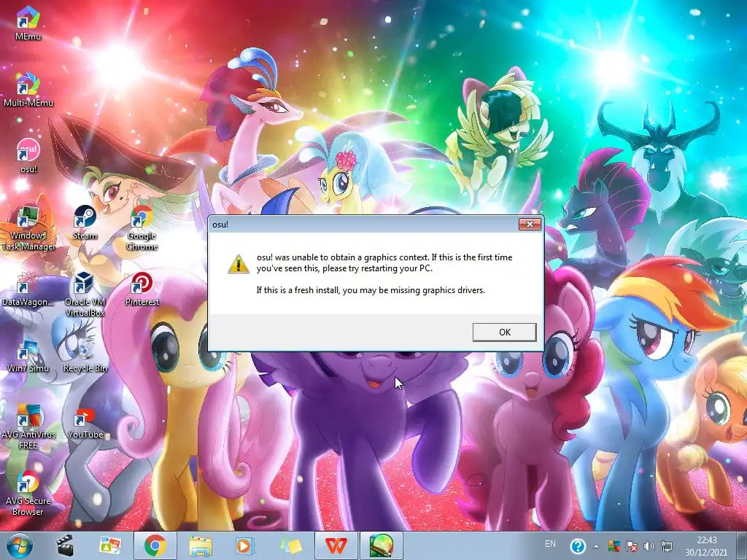Open the volume speaker tray icon
The width and height of the screenshot is (747, 560).
tap(649, 546)
